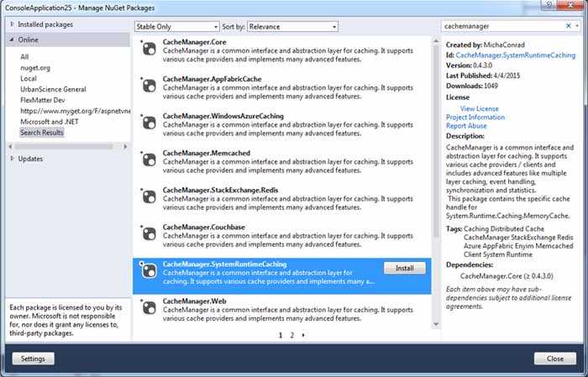
Task: Select the nuget.org package source
Action: [x=35, y=67]
